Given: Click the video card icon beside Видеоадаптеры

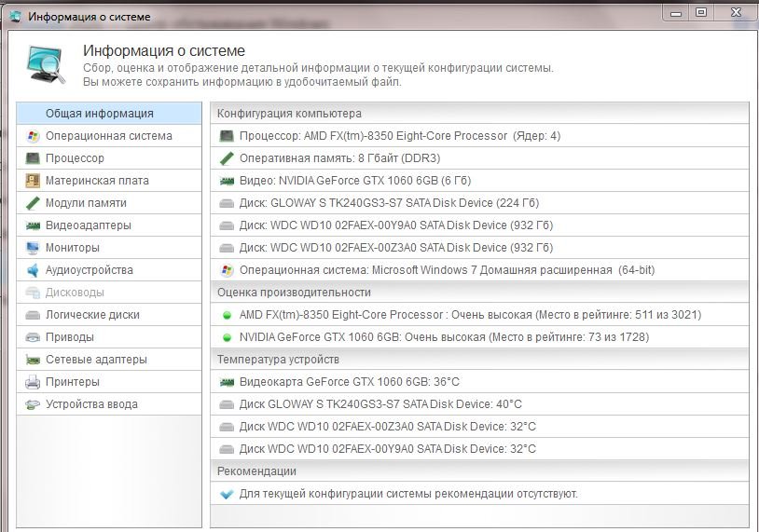Looking at the screenshot, I should (x=33, y=225).
